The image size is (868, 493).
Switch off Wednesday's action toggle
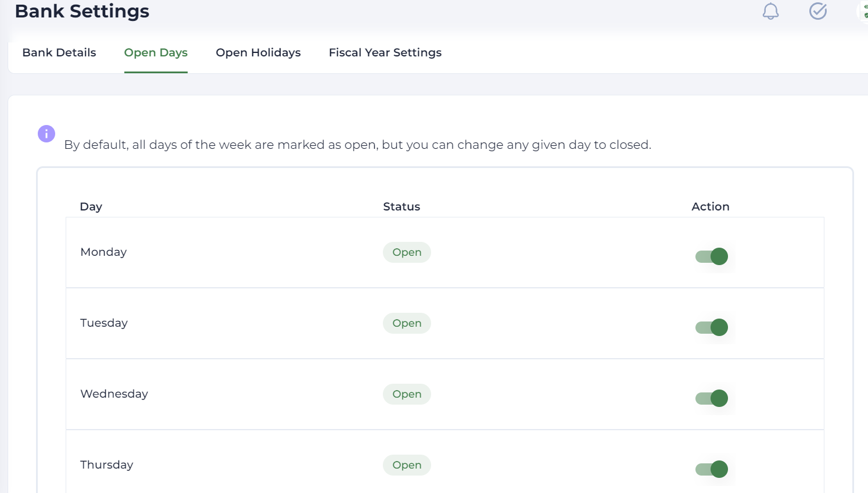click(x=712, y=398)
